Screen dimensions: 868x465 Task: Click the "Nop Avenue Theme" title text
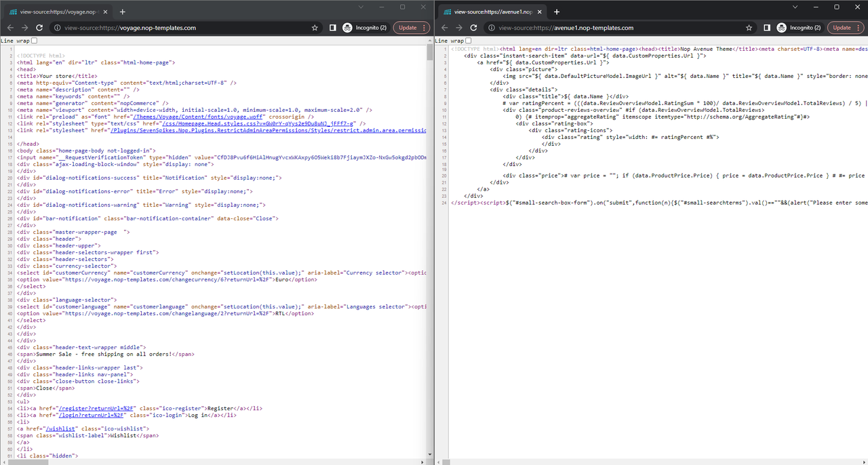click(x=708, y=49)
